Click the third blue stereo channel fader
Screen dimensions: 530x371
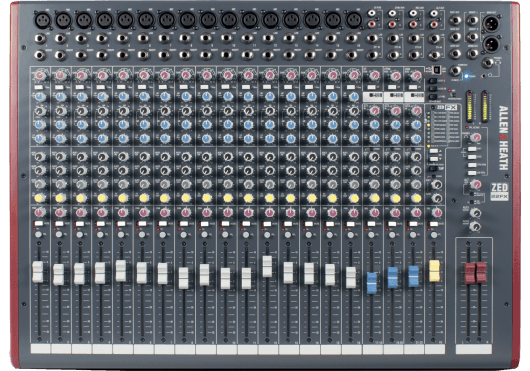(413, 276)
